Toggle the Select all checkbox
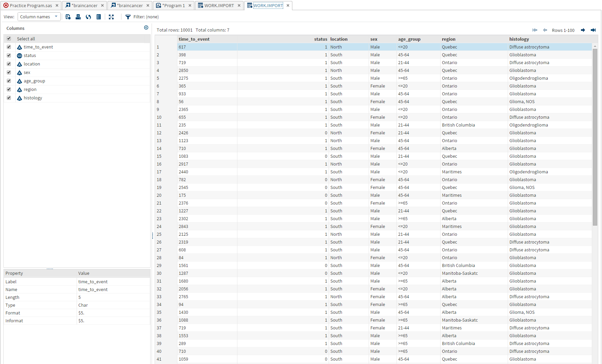 click(x=9, y=39)
